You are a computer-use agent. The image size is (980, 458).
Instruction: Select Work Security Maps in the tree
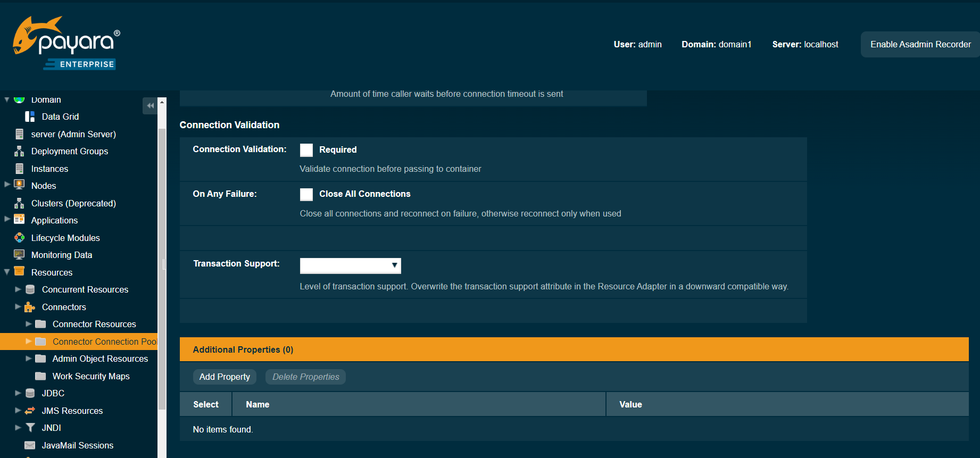pyautogui.click(x=91, y=376)
